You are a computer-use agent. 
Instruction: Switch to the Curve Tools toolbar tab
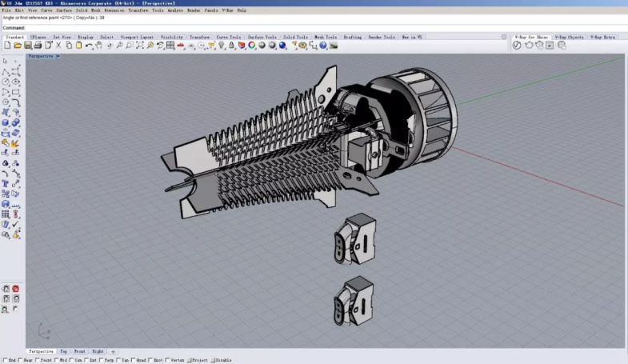pyautogui.click(x=228, y=37)
